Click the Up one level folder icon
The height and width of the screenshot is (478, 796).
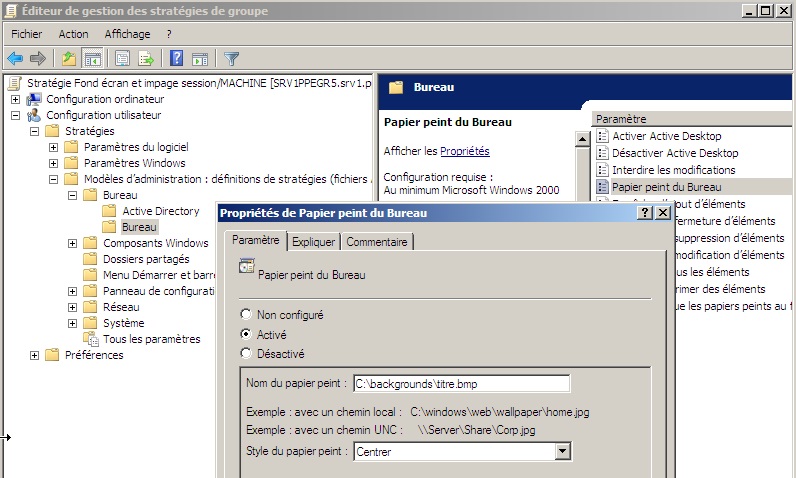68,58
